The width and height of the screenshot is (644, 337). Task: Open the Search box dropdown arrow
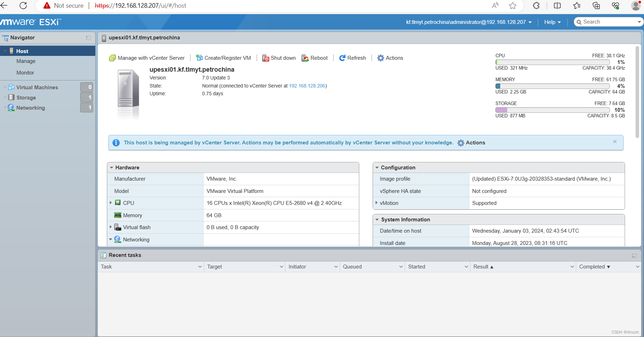pos(639,22)
